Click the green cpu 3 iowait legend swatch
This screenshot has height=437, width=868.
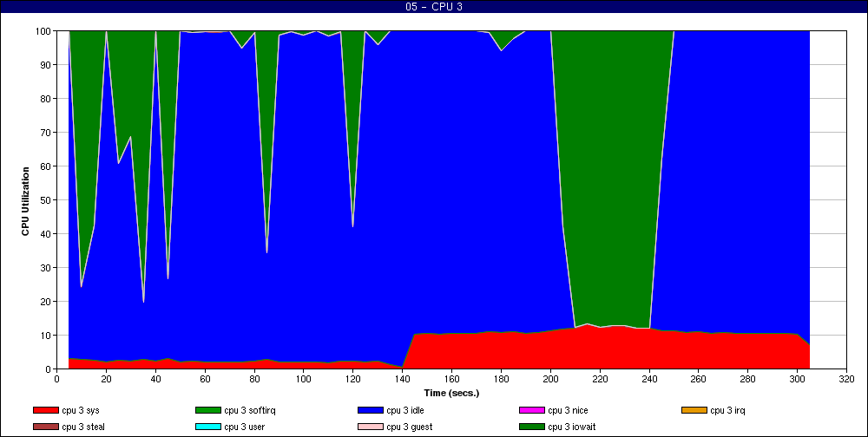coord(531,427)
